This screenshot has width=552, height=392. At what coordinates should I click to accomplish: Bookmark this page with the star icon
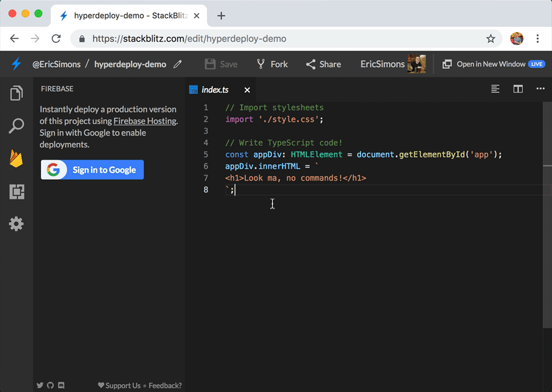(x=491, y=38)
